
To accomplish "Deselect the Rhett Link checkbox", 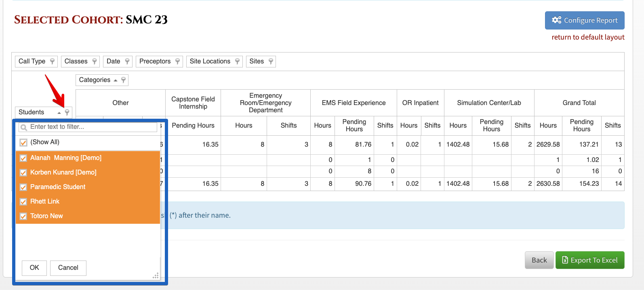I will pyautogui.click(x=23, y=202).
